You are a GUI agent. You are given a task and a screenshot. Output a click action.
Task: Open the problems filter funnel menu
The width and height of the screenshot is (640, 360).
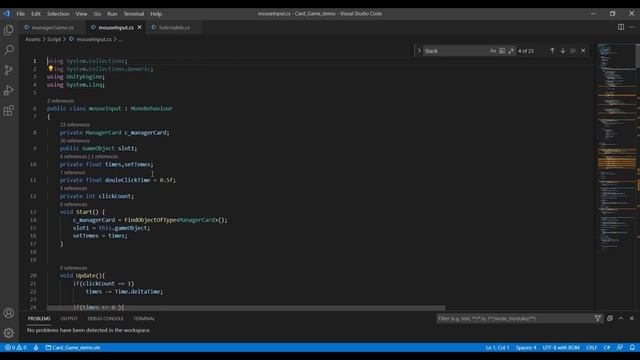tap(598, 318)
